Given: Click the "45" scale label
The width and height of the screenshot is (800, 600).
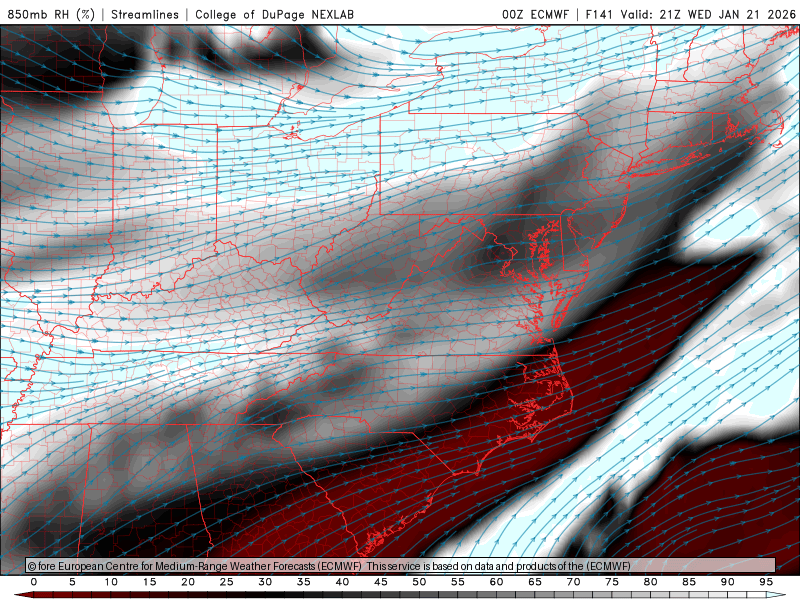Looking at the screenshot, I should click(x=381, y=582).
